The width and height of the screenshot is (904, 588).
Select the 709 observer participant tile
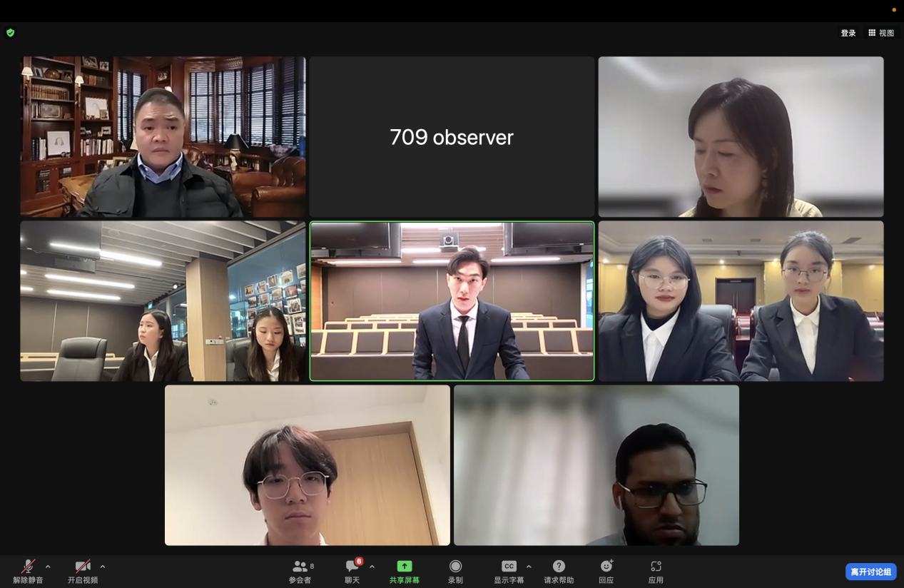click(x=452, y=137)
